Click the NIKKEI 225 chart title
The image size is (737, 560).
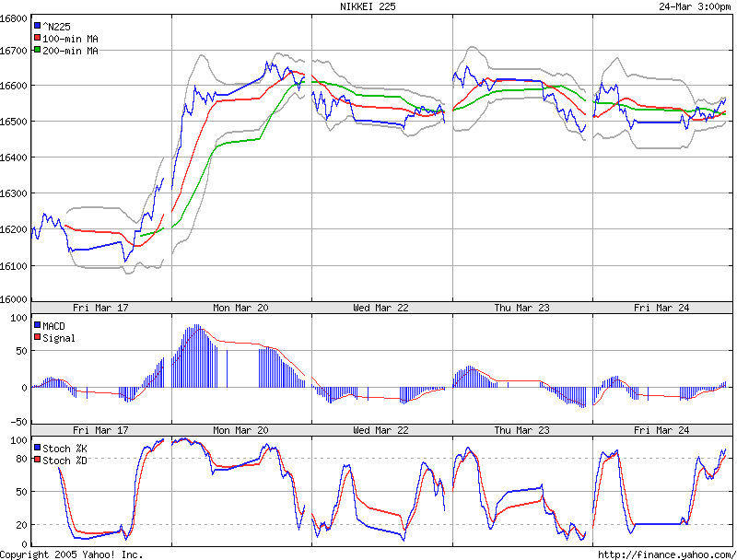368,6
